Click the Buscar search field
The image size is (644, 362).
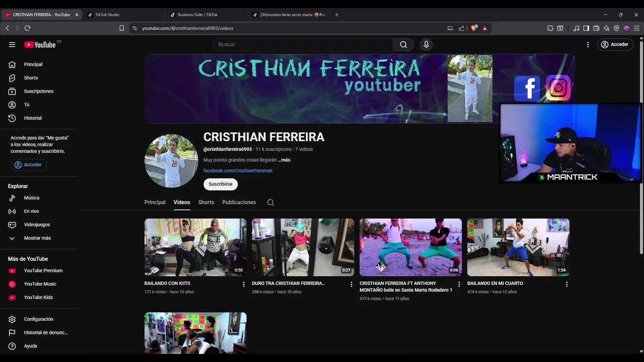tap(303, 44)
